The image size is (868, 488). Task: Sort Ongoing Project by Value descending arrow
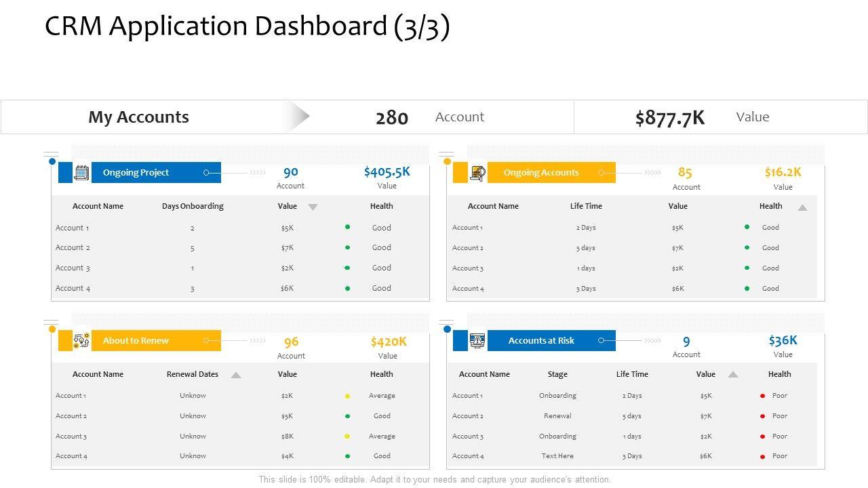tap(313, 207)
